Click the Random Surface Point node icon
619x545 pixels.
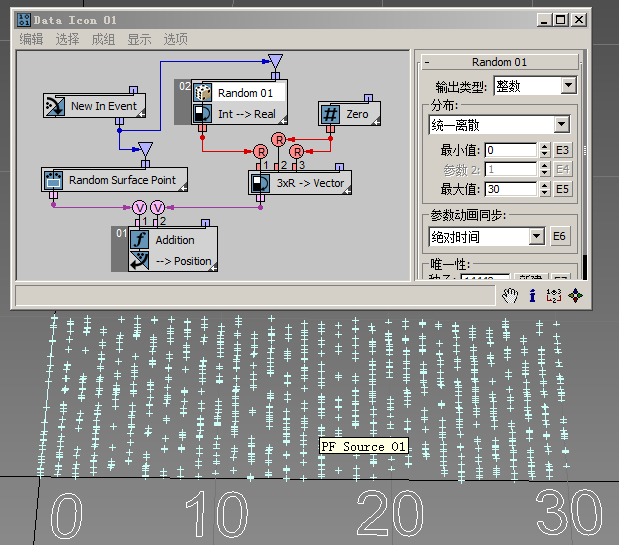[x=53, y=180]
